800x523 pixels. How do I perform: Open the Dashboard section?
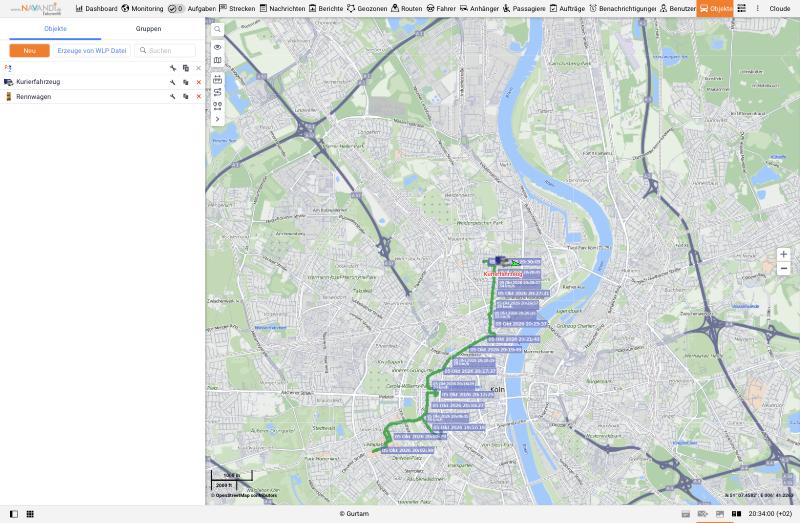coord(96,9)
